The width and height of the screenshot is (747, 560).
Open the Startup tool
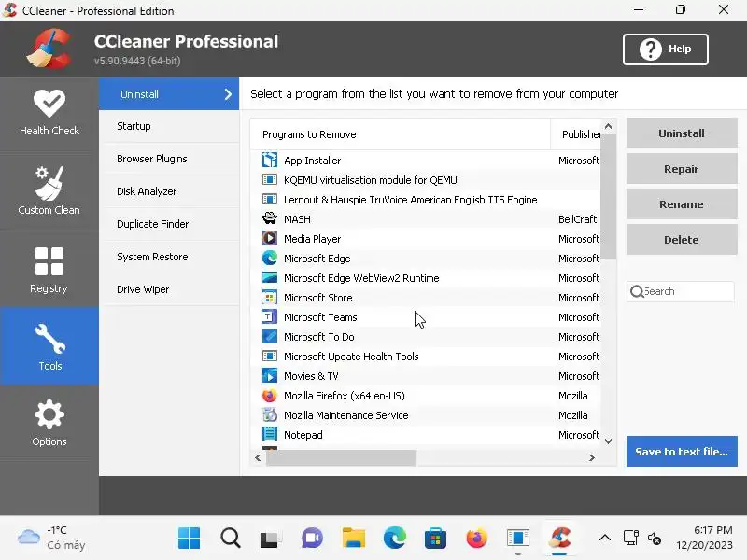[x=169, y=126]
